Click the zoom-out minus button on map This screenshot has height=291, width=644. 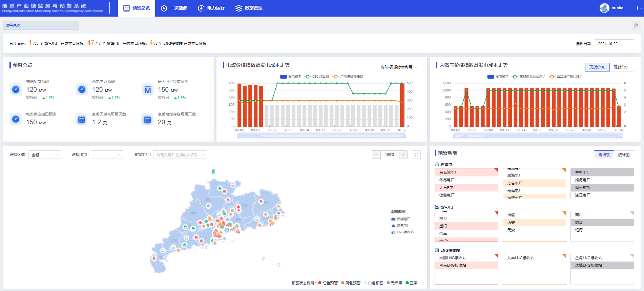click(x=376, y=155)
